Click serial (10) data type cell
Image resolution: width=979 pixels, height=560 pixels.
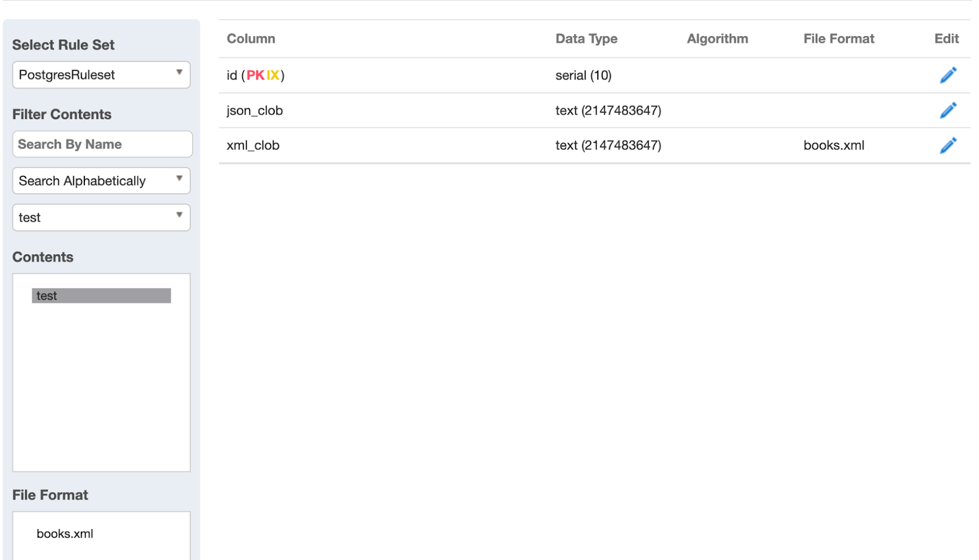click(583, 75)
